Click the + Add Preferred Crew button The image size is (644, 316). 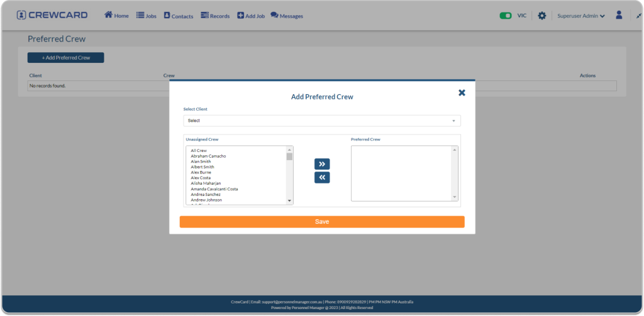(x=65, y=58)
